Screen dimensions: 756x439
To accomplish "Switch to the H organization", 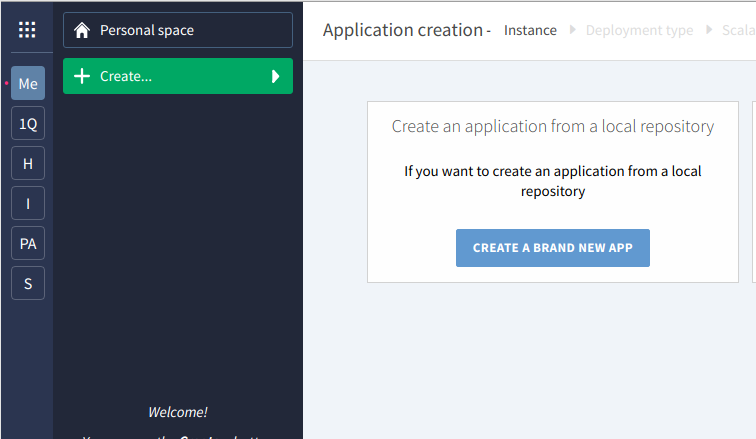I will tap(28, 163).
